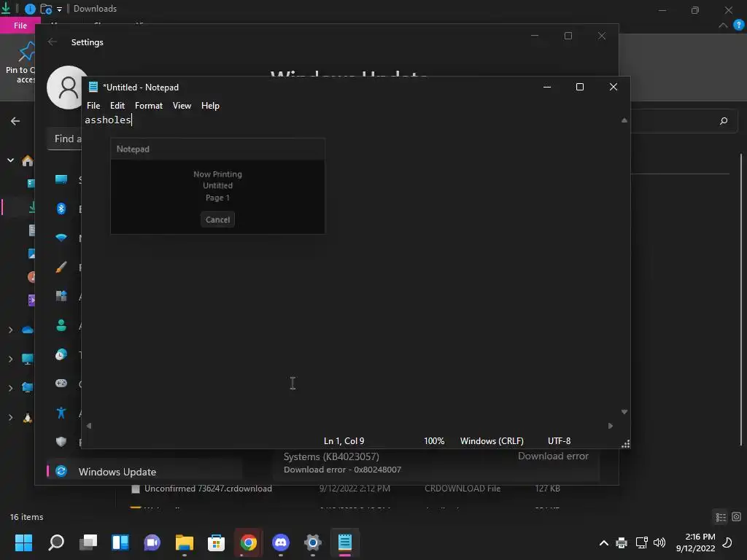The height and width of the screenshot is (560, 747).
Task: Open quick access toolbar dropdown arrow
Action: 59,9
